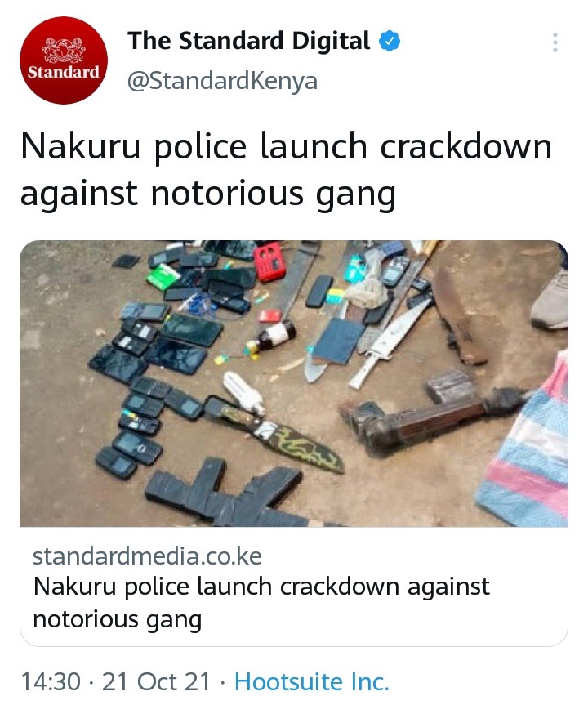The image size is (588, 714).
Task: Open The Standard Digital account name
Action: click(248, 41)
